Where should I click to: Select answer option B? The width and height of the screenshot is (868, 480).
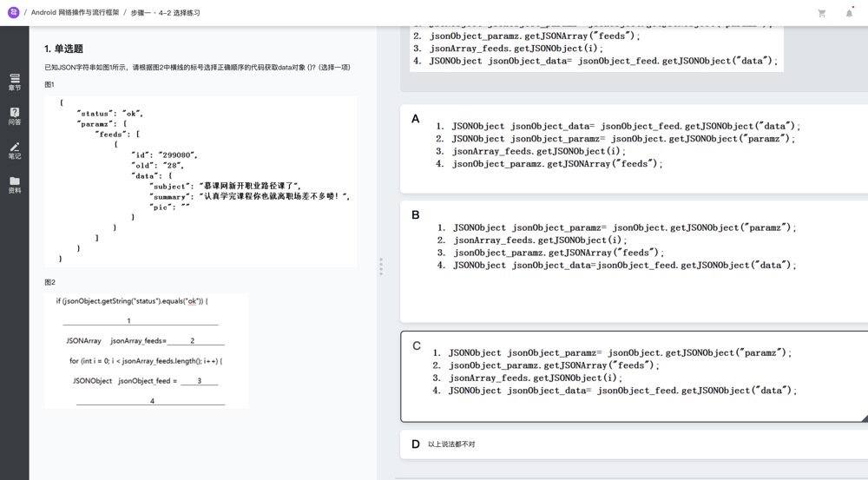coord(634,261)
